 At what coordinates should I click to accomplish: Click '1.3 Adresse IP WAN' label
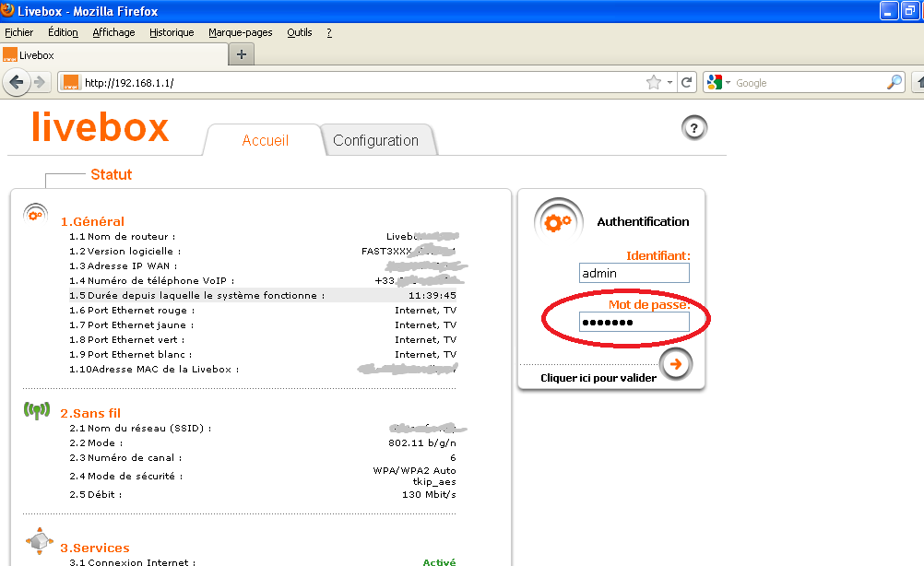click(x=124, y=266)
